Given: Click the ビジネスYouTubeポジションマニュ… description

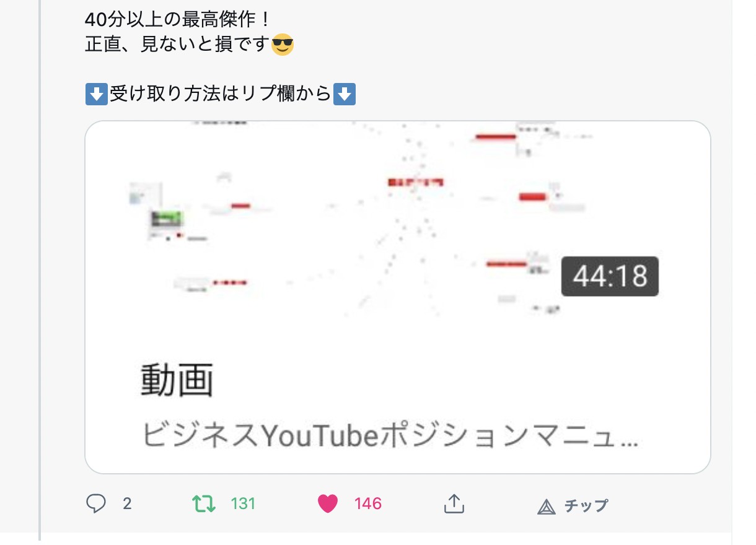Looking at the screenshot, I should pos(390,437).
